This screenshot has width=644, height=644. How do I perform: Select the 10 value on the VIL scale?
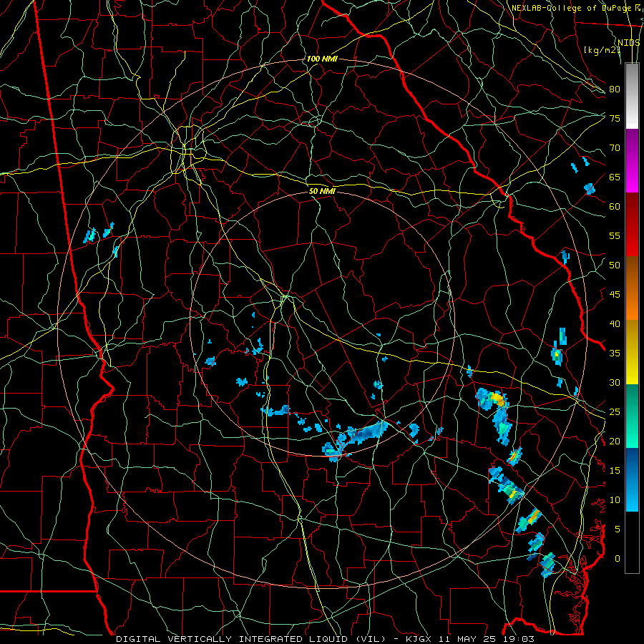point(615,500)
